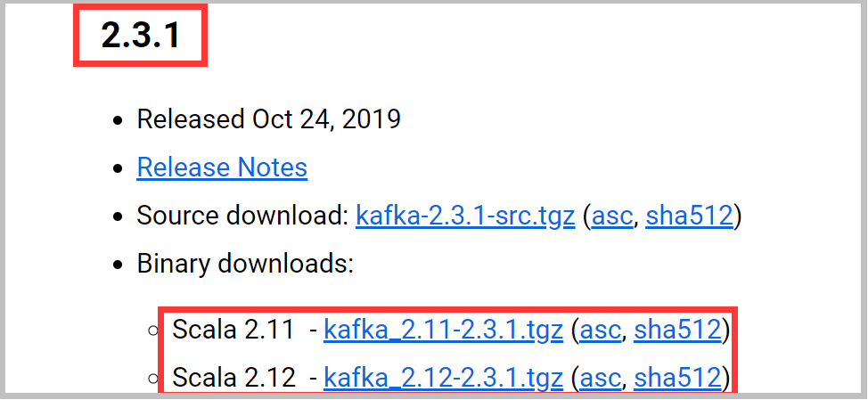868x400 pixels.
Task: Download the kafka-2.3.1-src.tgz source archive
Action: pyautogui.click(x=464, y=216)
